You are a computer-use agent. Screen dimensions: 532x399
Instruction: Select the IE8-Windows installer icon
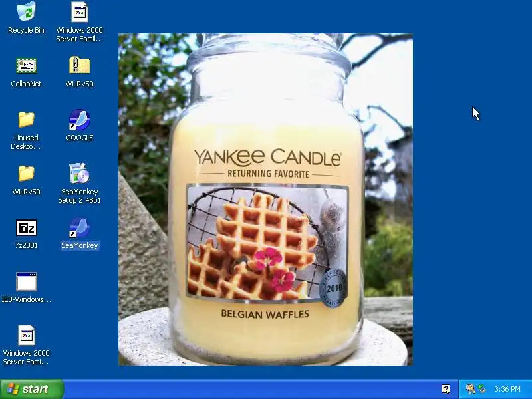(26, 281)
